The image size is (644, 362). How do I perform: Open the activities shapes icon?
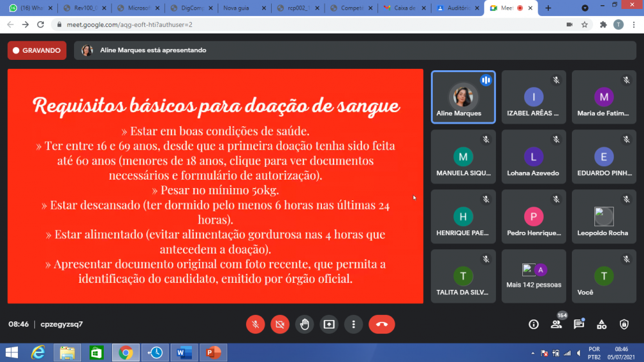click(x=601, y=324)
